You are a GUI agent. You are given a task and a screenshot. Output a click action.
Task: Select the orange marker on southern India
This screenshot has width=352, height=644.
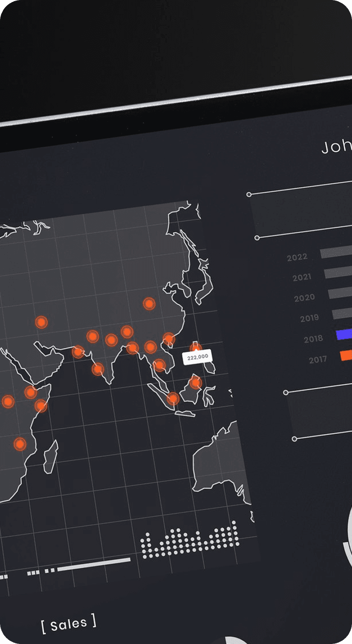tap(98, 369)
